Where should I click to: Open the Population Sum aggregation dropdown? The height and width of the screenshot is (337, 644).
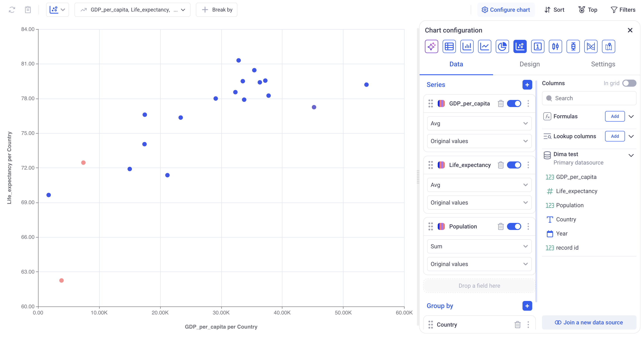479,246
